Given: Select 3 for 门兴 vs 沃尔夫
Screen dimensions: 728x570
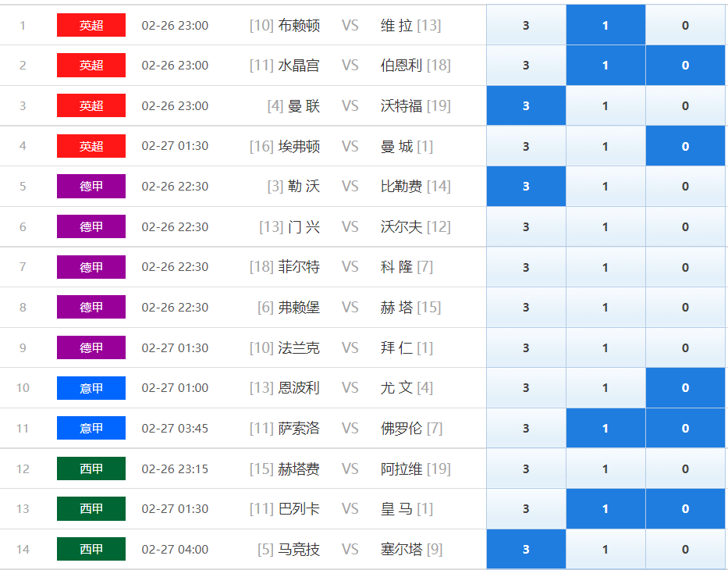Looking at the screenshot, I should [526, 226].
